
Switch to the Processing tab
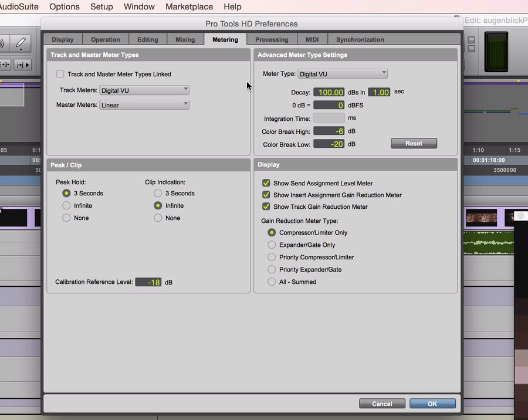coord(272,40)
